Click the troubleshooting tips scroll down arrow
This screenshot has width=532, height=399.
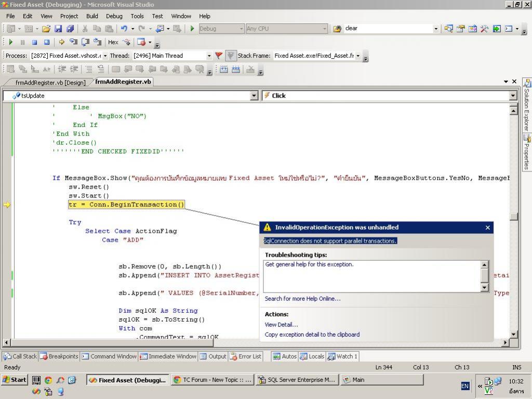484,288
